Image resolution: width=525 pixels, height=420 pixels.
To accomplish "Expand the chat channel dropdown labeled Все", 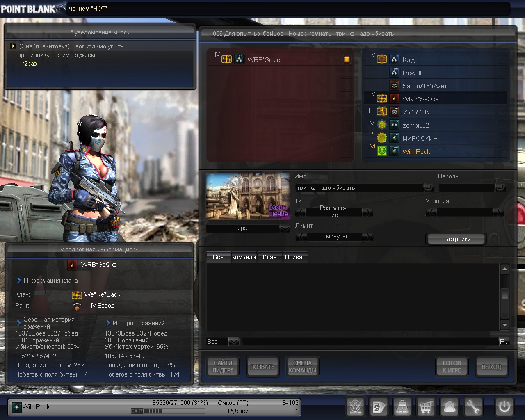I will coord(233,341).
